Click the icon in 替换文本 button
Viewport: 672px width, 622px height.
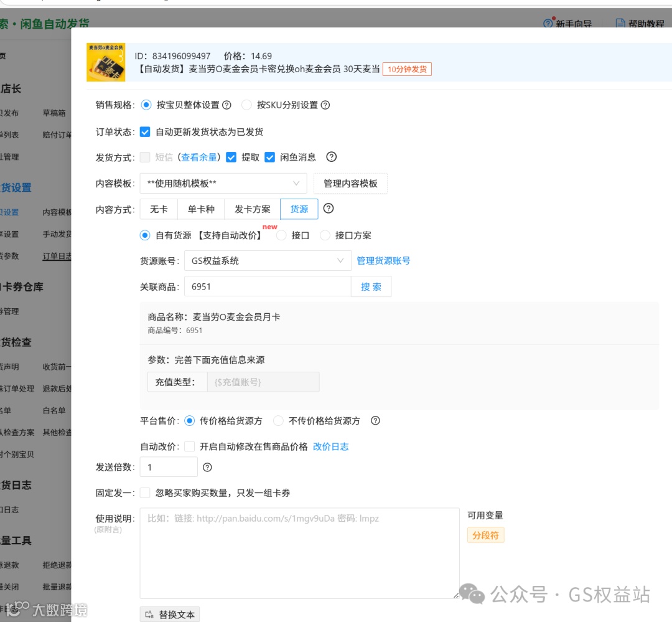[x=149, y=615]
